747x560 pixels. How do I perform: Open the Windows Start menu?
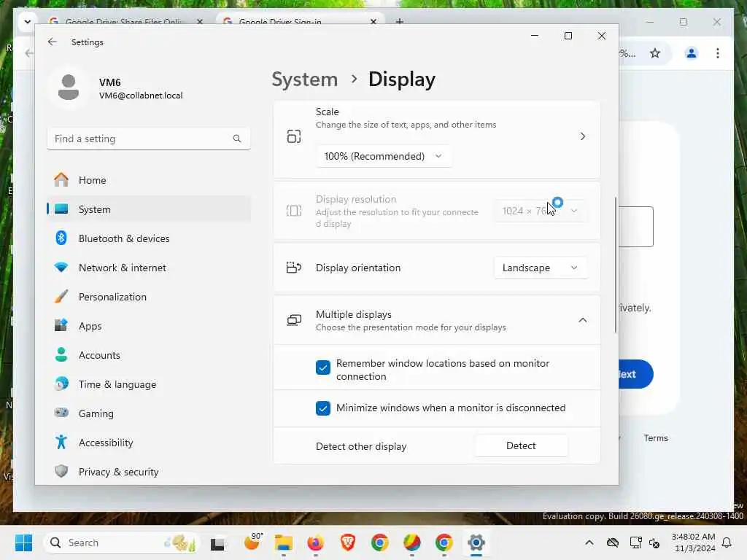tap(23, 542)
